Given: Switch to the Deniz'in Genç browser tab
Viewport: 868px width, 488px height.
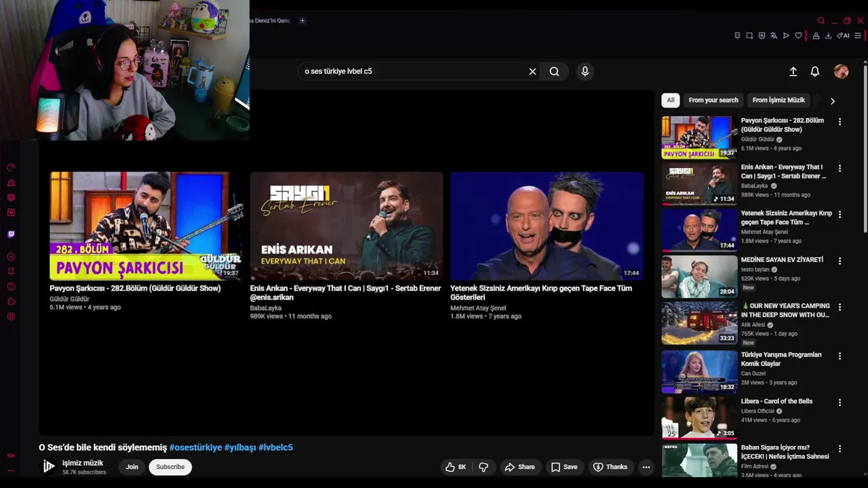Looking at the screenshot, I should (x=271, y=21).
